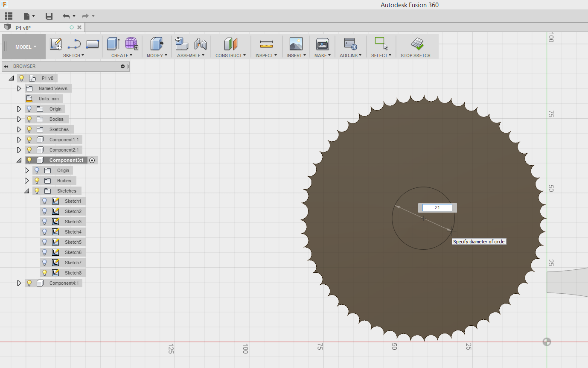Toggle visibility bulb of Component1:1

click(x=29, y=140)
